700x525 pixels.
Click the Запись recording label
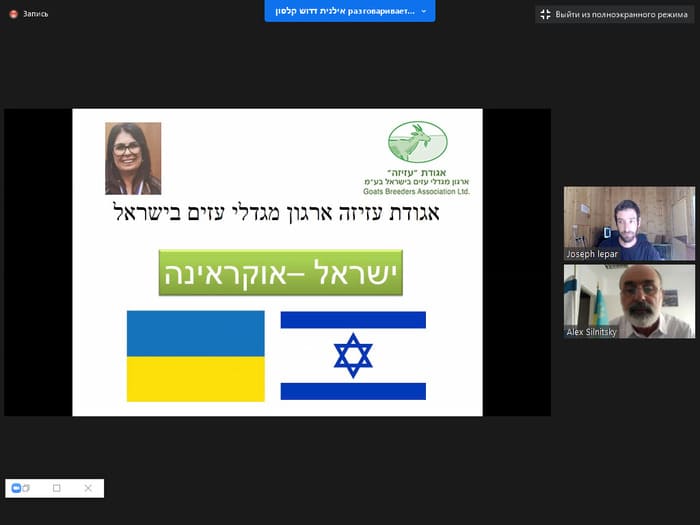click(x=35, y=14)
